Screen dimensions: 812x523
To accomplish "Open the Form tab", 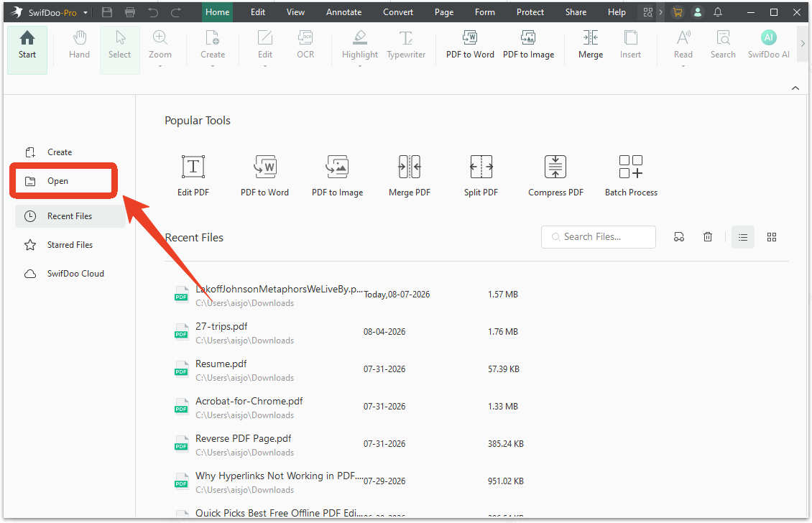I will pyautogui.click(x=485, y=12).
